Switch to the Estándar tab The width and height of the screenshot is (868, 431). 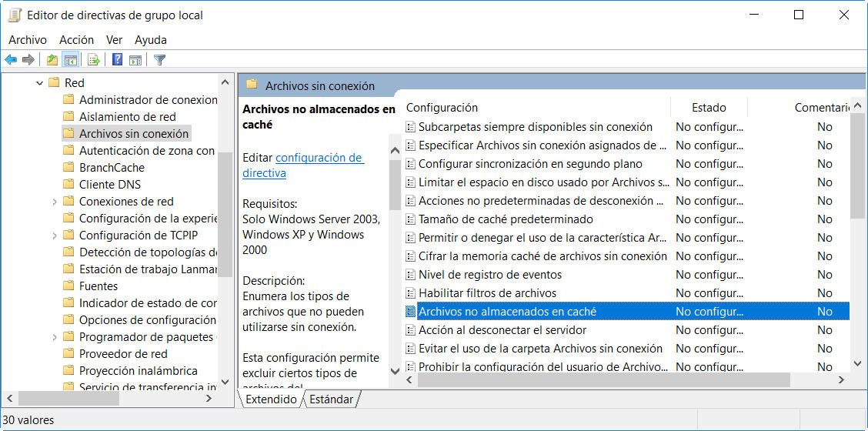tap(331, 399)
